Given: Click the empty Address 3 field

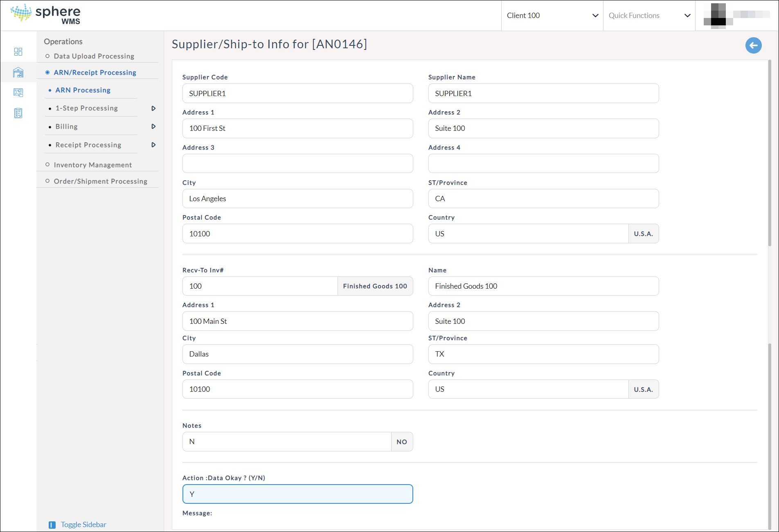Looking at the screenshot, I should point(297,164).
